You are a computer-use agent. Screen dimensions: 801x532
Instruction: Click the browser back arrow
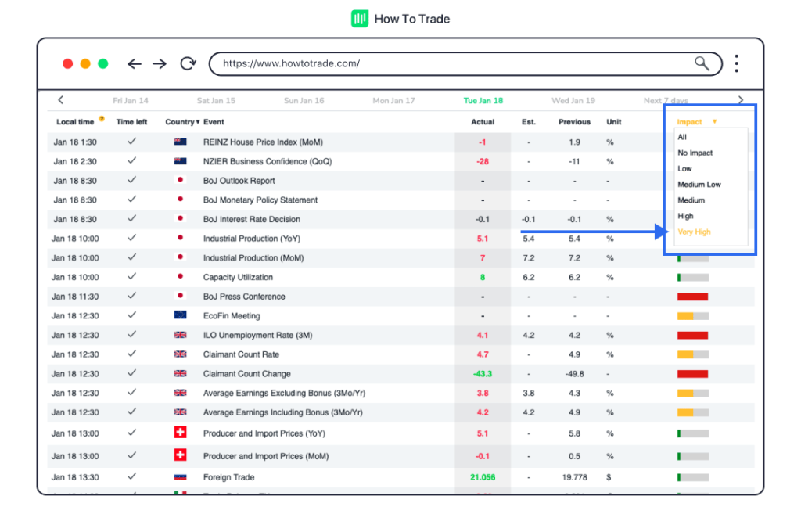(135, 64)
